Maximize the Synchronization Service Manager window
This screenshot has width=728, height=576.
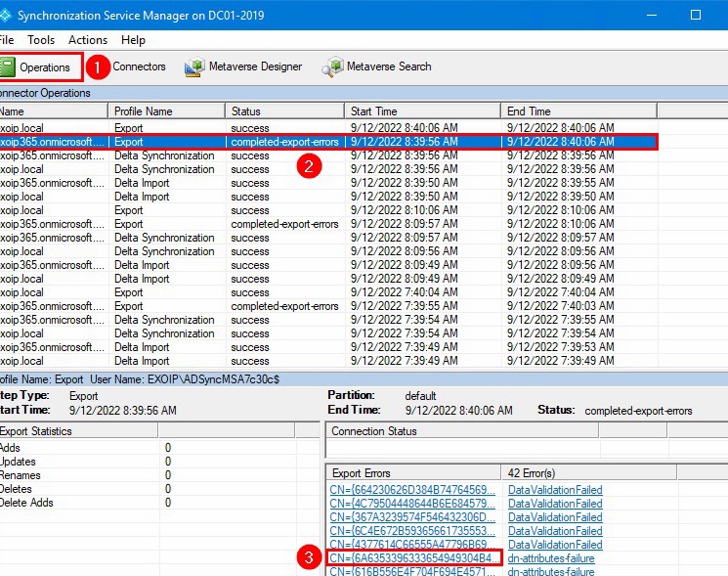[x=696, y=15]
